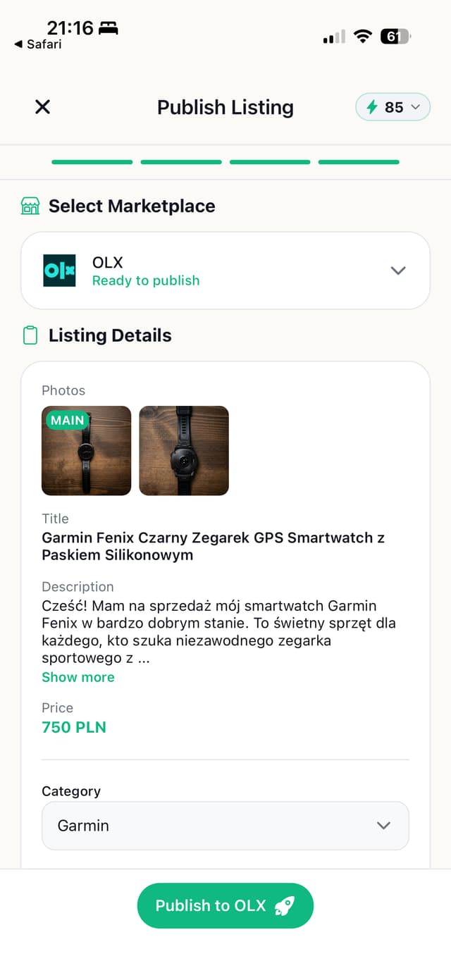Open the second watch photo thumbnail
451x980 pixels.
183,451
